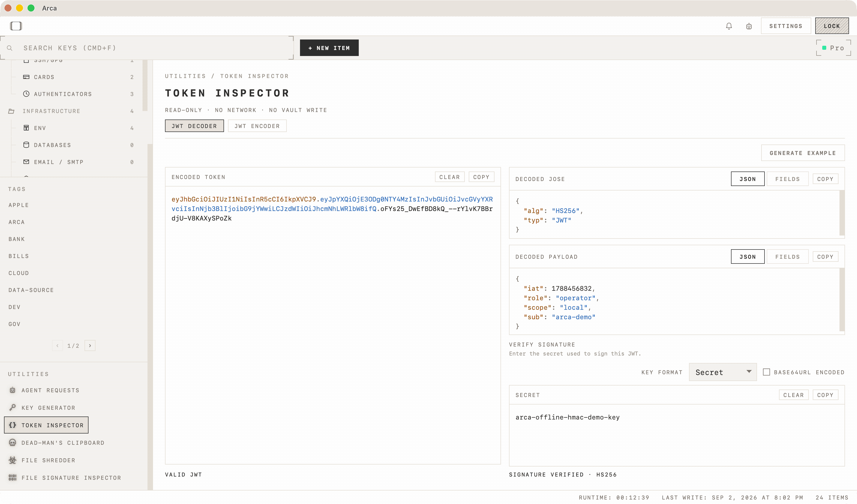857x504 pixels.
Task: Open the notifications bell
Action: [729, 26]
